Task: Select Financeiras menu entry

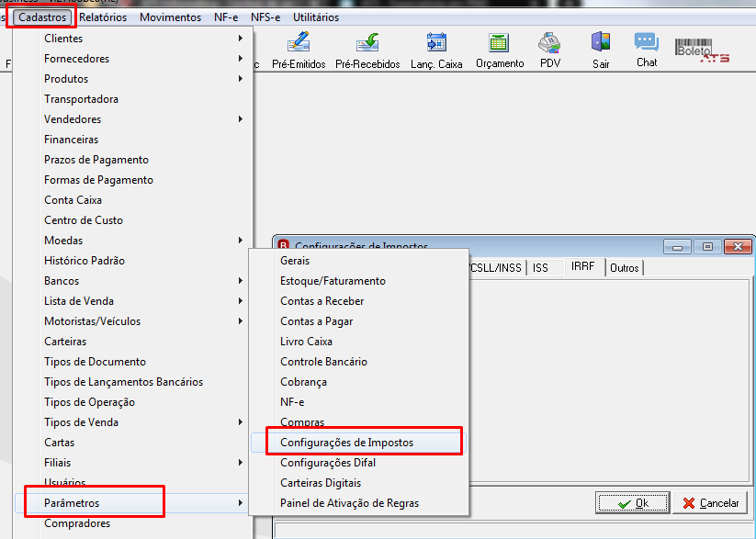Action: point(133,140)
